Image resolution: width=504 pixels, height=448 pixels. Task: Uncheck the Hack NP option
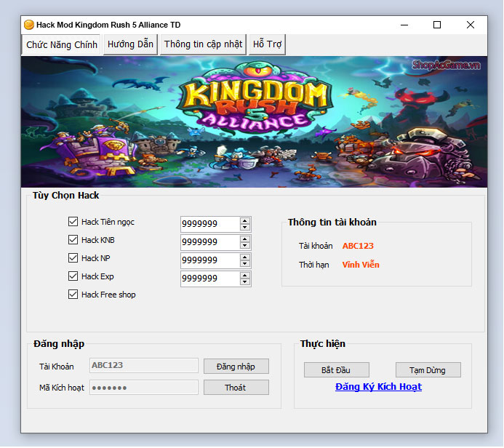tap(73, 258)
